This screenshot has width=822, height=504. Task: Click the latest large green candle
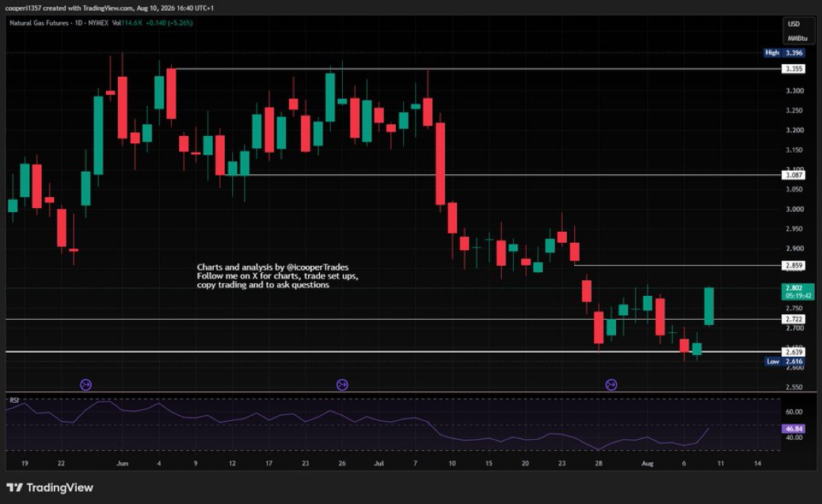tap(709, 306)
